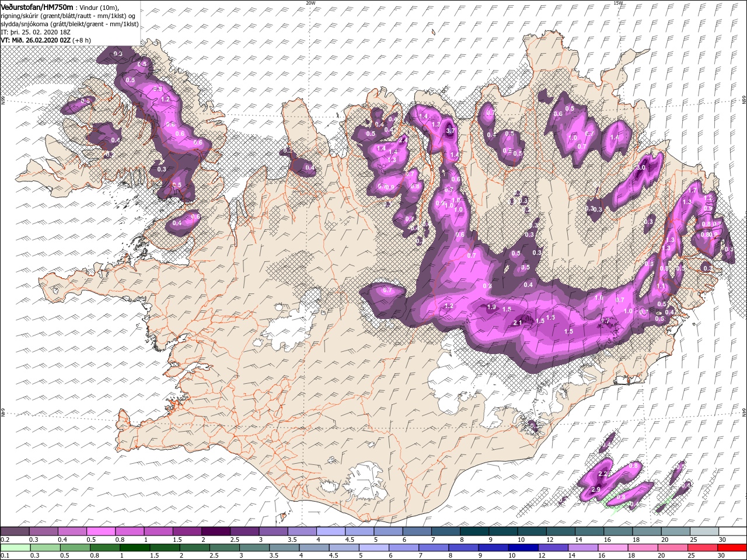Click the 2.1 precipitation value on the map
747x560 pixels.
(x=518, y=323)
